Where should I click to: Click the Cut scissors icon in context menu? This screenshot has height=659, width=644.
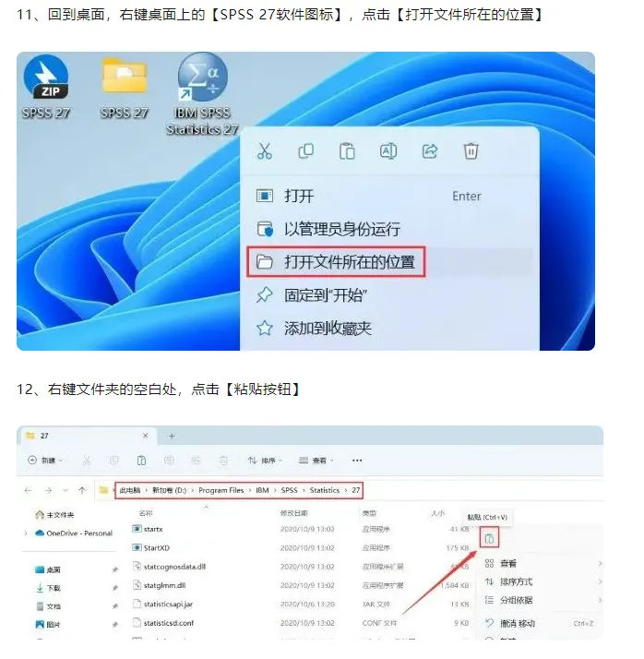pos(265,151)
